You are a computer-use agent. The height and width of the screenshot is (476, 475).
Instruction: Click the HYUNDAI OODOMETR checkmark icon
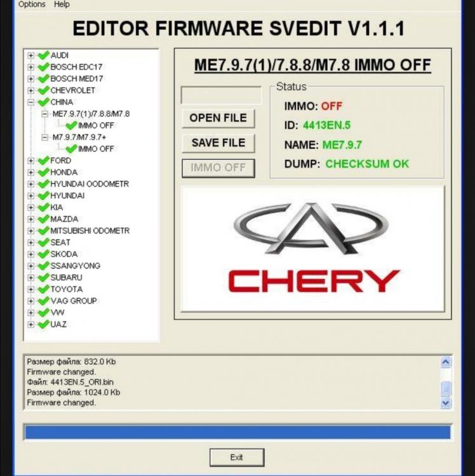point(43,183)
